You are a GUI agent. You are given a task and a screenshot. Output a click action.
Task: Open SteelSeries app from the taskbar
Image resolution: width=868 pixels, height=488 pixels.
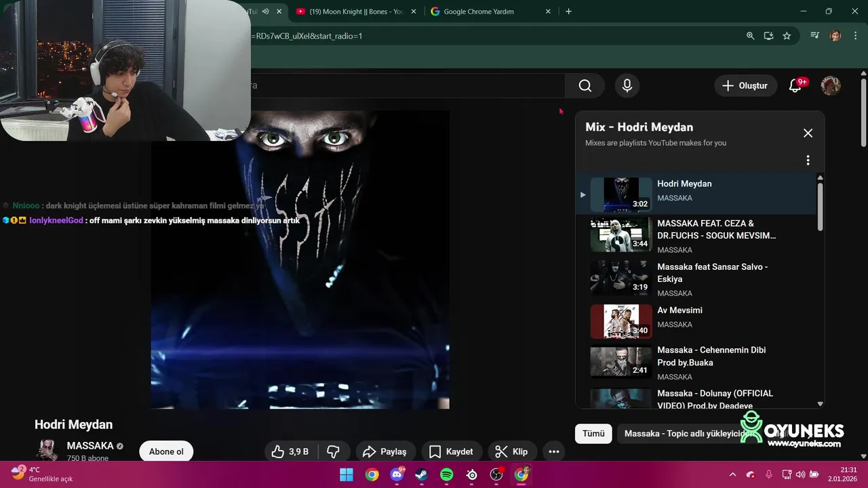(x=471, y=474)
